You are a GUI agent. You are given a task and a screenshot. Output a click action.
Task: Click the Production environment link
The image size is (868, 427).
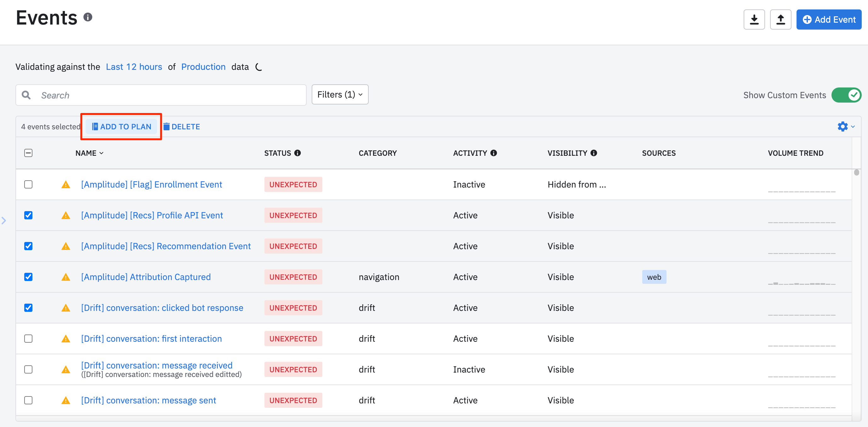(203, 67)
